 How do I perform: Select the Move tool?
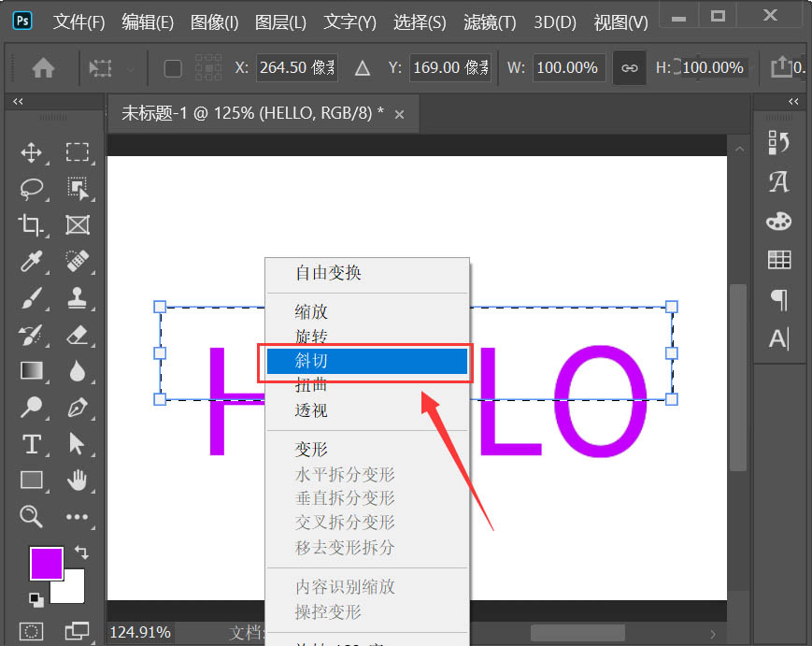click(31, 153)
